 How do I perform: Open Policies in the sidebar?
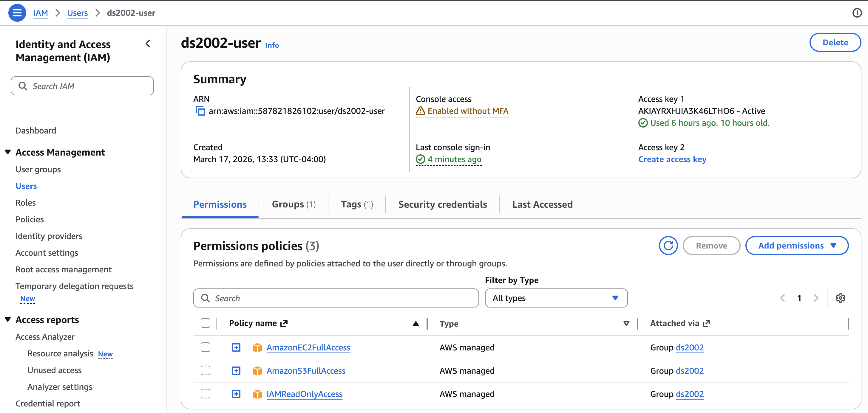[30, 219]
